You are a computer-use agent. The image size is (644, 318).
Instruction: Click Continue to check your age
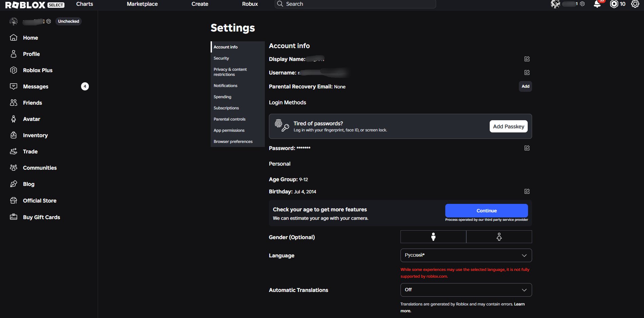[487, 211]
